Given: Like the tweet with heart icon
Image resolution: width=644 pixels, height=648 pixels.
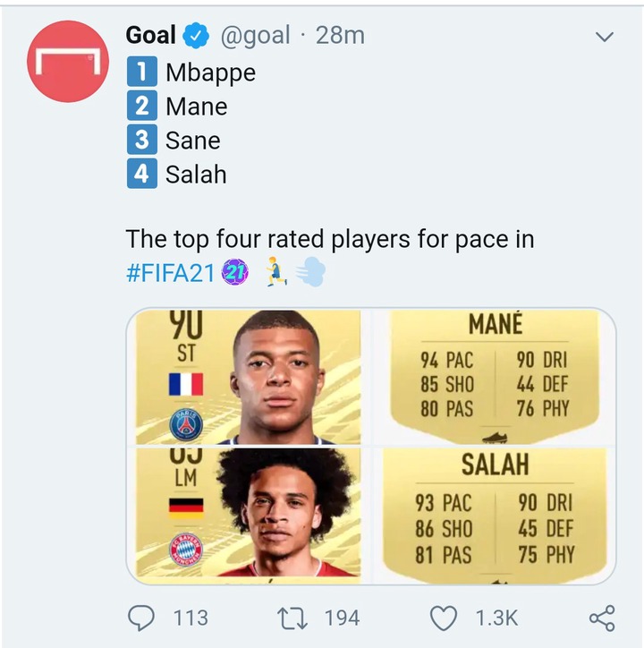Looking at the screenshot, I should (444, 617).
